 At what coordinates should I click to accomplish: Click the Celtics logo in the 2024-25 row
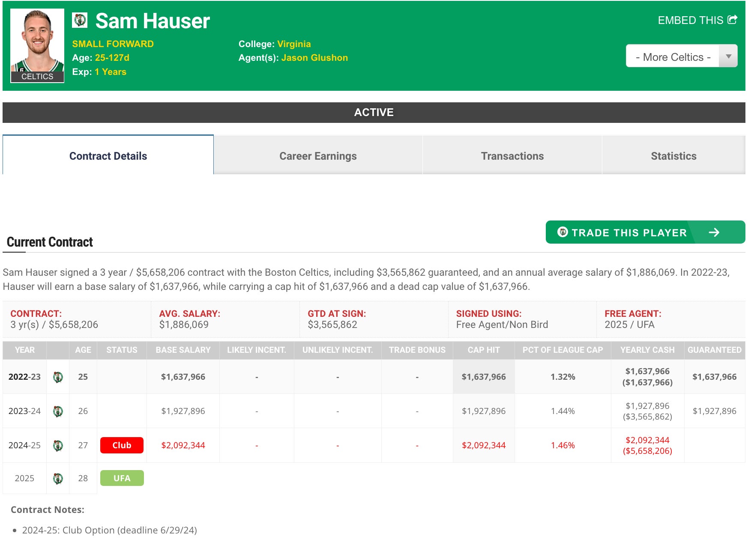pyautogui.click(x=58, y=446)
